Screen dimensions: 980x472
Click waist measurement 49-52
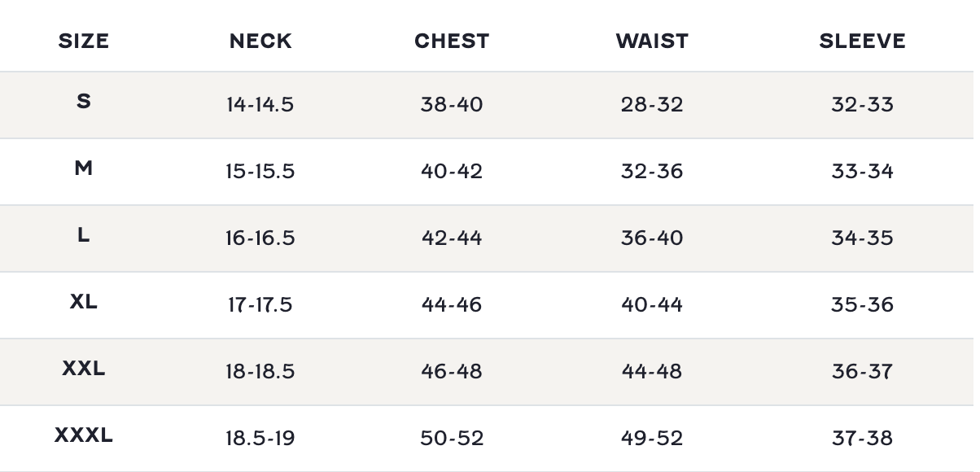coord(652,438)
